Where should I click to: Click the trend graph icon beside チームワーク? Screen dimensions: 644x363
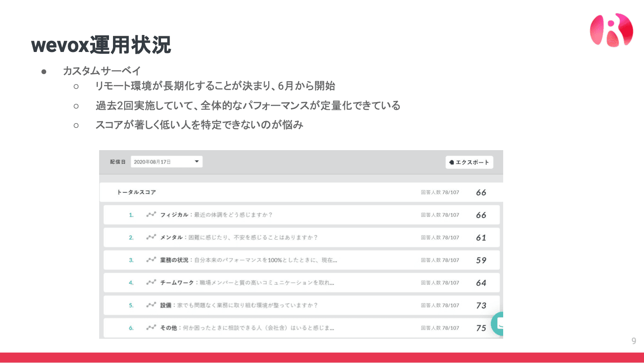[151, 282]
